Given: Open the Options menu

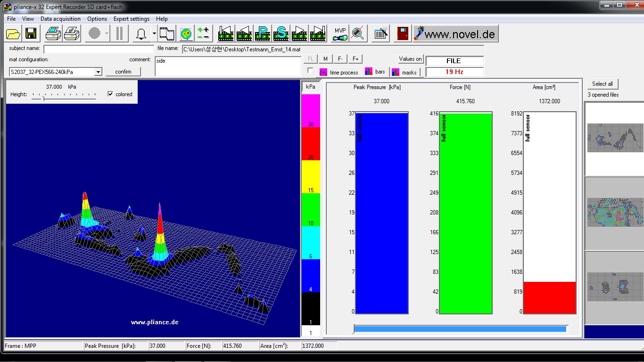Looking at the screenshot, I should click(97, 19).
